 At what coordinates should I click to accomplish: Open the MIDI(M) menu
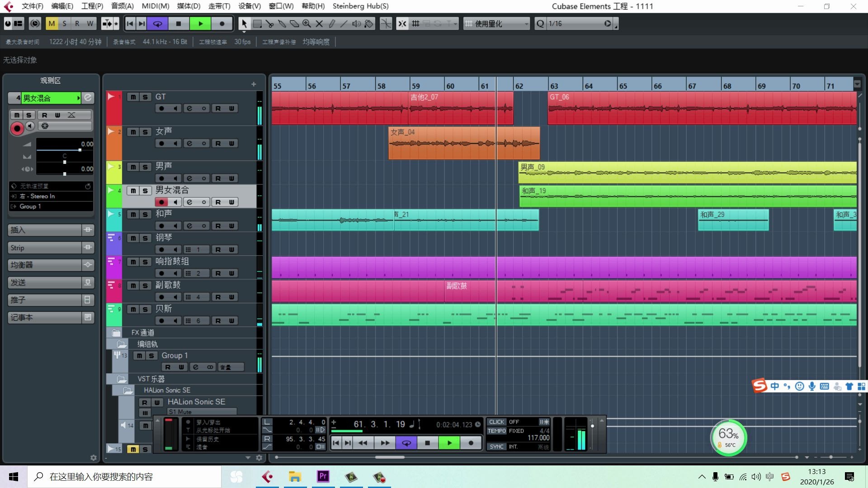tap(156, 6)
